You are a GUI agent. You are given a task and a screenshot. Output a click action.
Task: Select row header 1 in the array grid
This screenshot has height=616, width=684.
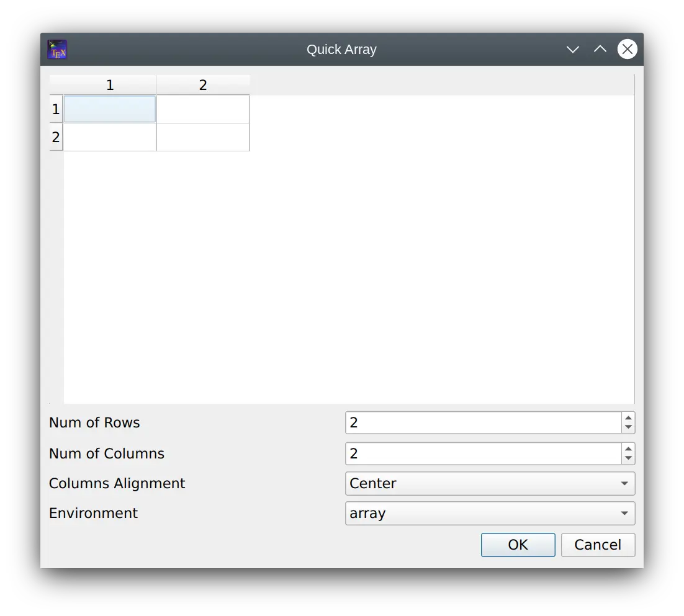click(x=55, y=109)
